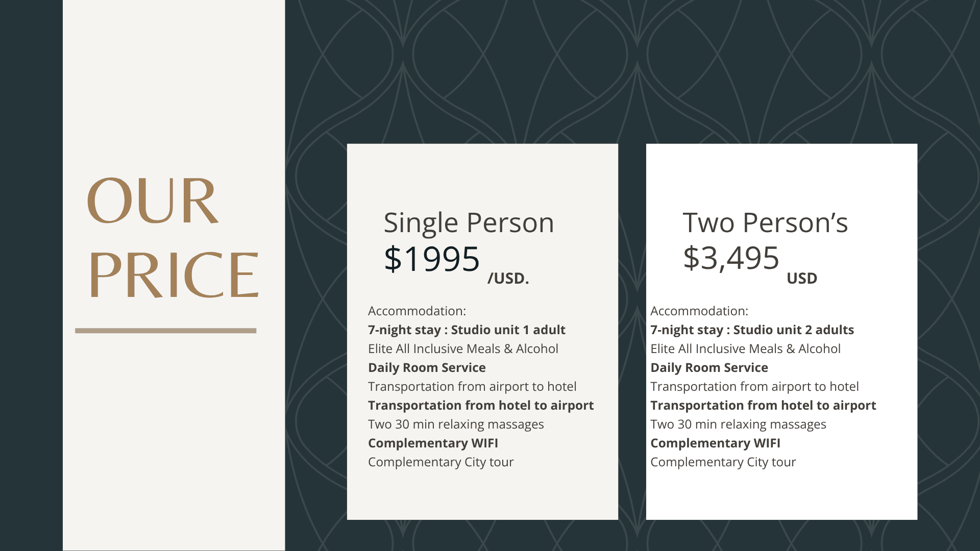980x551 pixels.
Task: Click the USD label beside $3,495
Action: [x=801, y=279]
